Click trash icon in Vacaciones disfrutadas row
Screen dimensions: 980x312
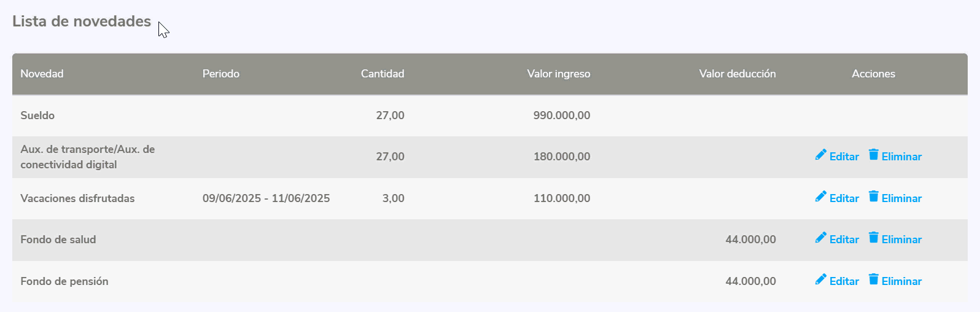pyautogui.click(x=874, y=197)
